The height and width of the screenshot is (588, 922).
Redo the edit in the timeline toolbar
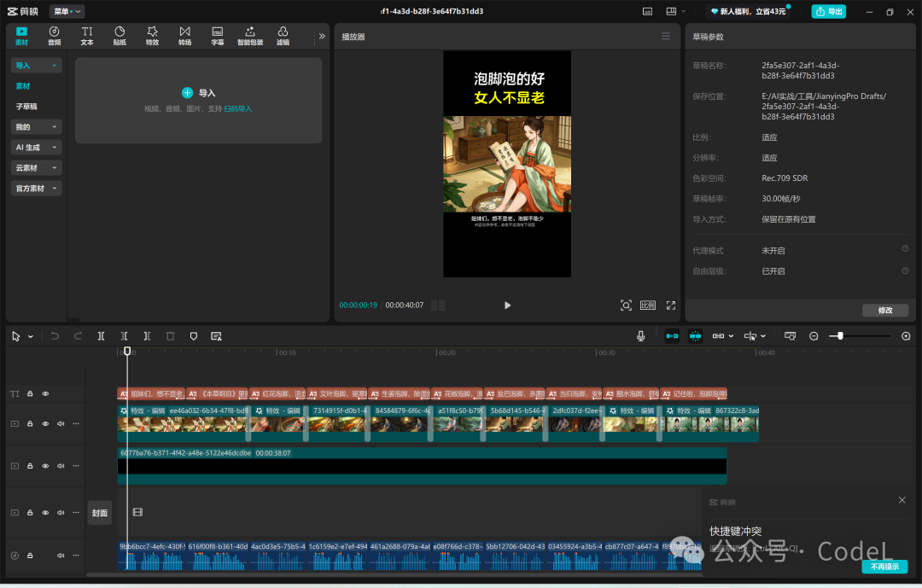coord(79,336)
